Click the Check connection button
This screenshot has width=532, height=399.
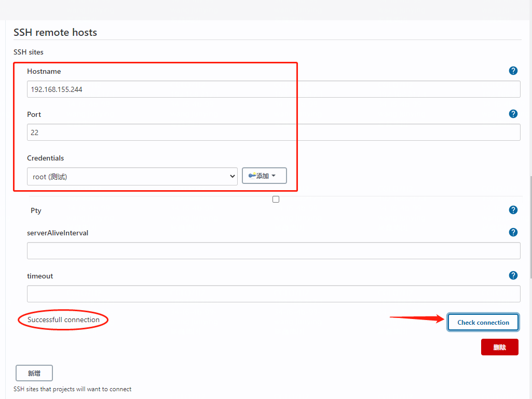(x=483, y=322)
